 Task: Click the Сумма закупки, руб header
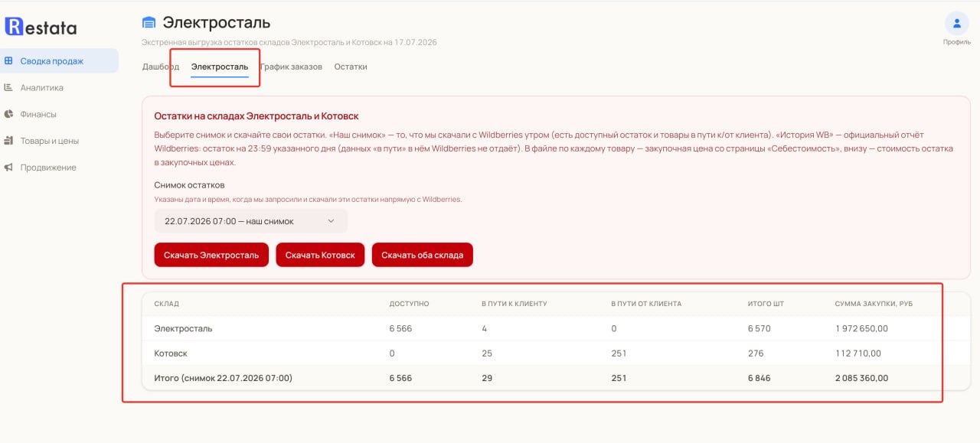(x=874, y=304)
